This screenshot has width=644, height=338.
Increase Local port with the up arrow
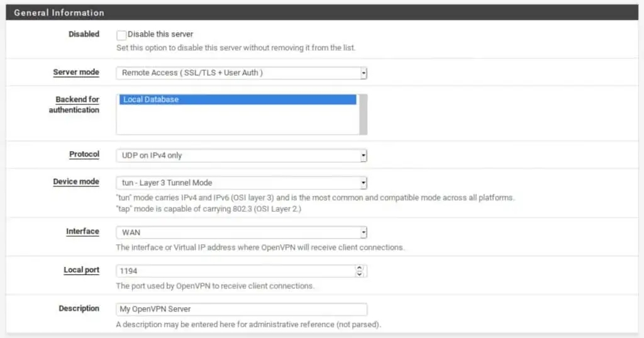tap(359, 268)
